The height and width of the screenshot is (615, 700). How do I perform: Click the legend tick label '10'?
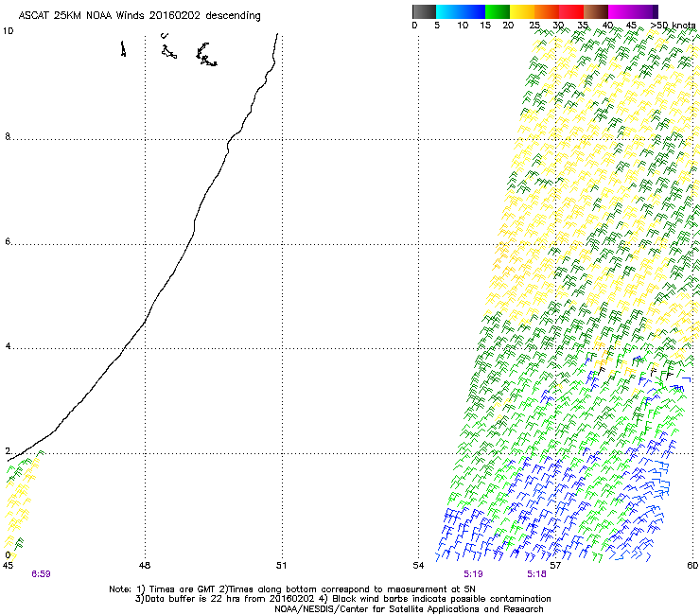(463, 26)
